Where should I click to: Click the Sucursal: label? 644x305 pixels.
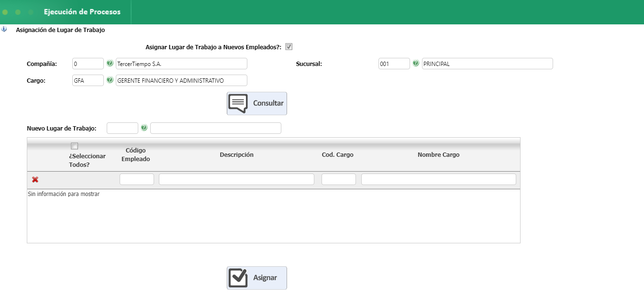click(309, 64)
